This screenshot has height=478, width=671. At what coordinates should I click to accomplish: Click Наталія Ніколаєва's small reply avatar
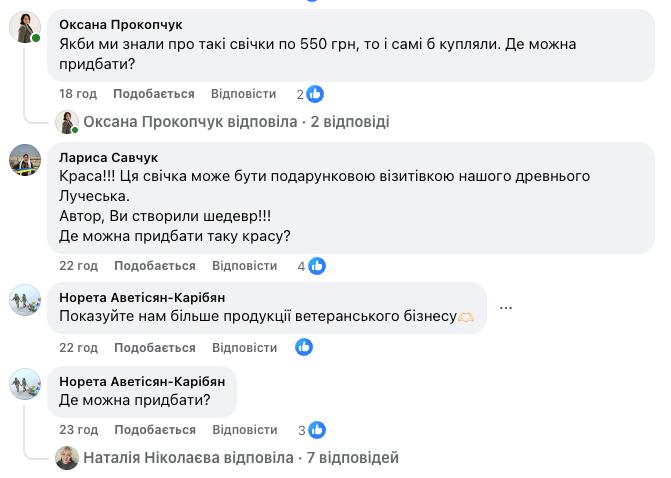coord(67,458)
